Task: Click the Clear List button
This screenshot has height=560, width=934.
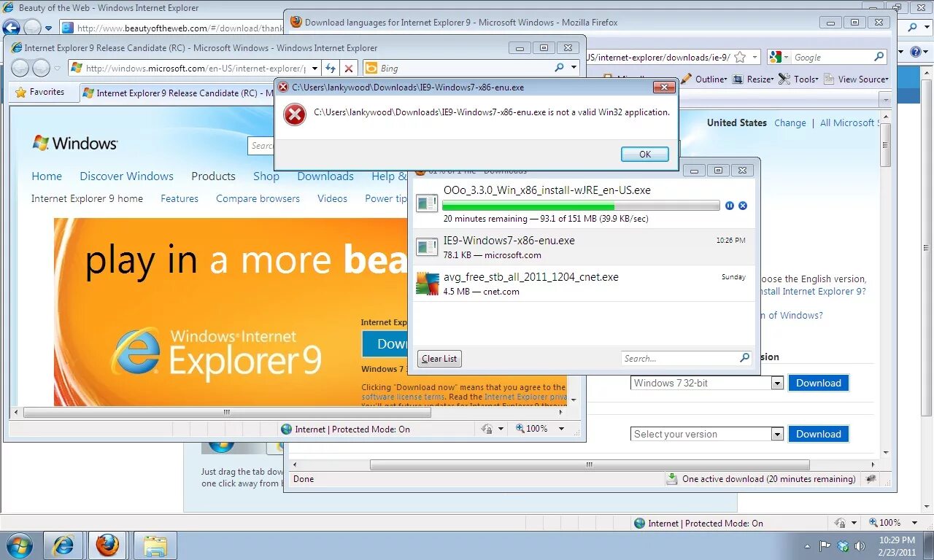Action: click(x=439, y=359)
